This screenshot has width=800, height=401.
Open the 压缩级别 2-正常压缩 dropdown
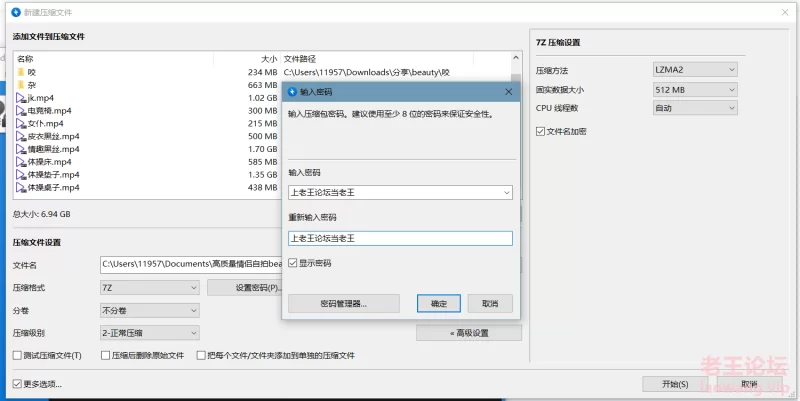click(149, 333)
